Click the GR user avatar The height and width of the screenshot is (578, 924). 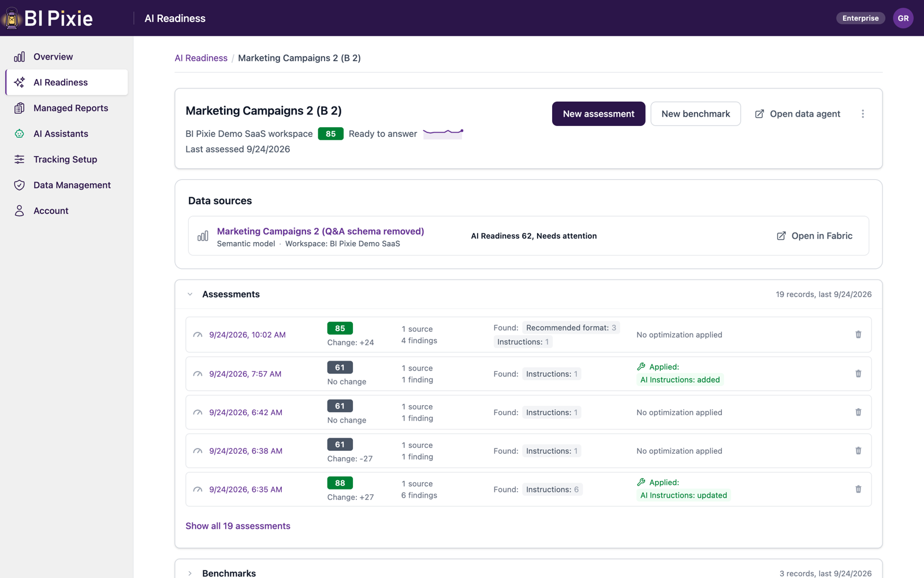(903, 18)
